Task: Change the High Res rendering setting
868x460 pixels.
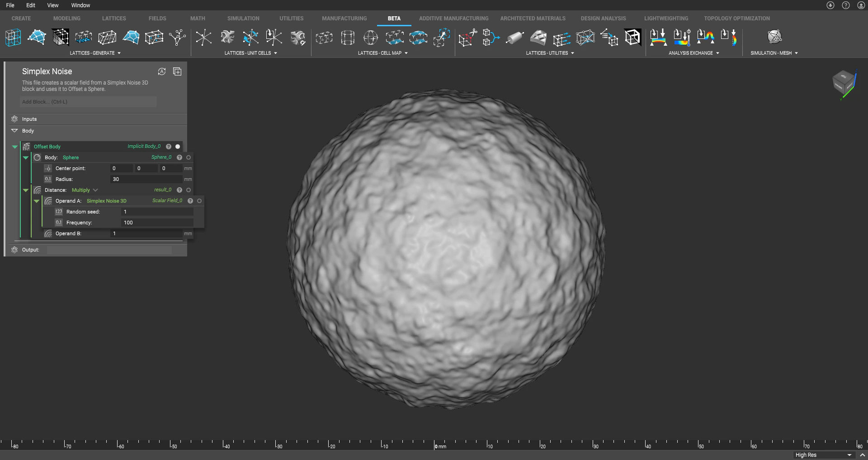Action: click(x=822, y=455)
